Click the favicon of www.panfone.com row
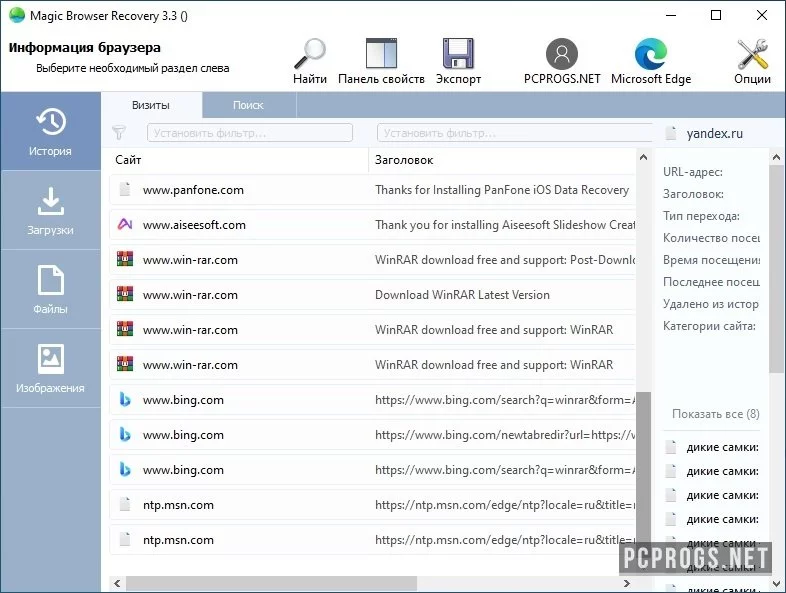 coord(125,189)
